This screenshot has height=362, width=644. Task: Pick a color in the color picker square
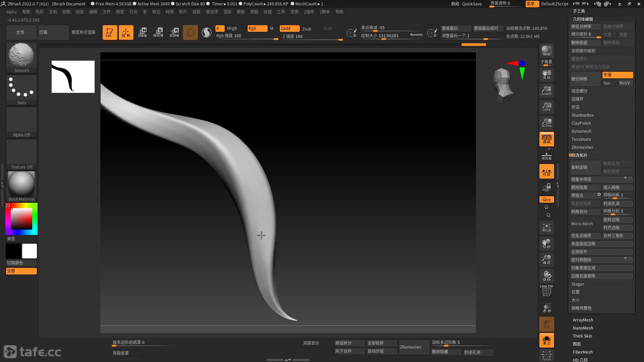[x=21, y=219]
